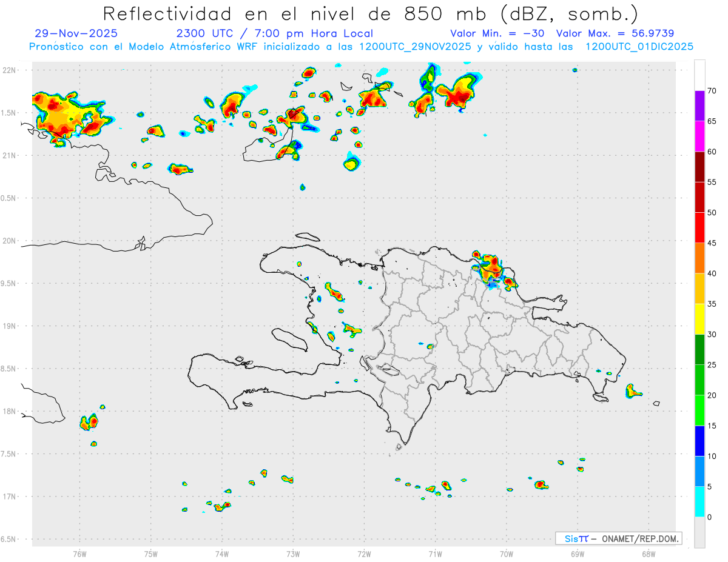The height and width of the screenshot is (562, 728).
Task: Pick the purple 65-70 dBZ color band
Action: [x=699, y=106]
